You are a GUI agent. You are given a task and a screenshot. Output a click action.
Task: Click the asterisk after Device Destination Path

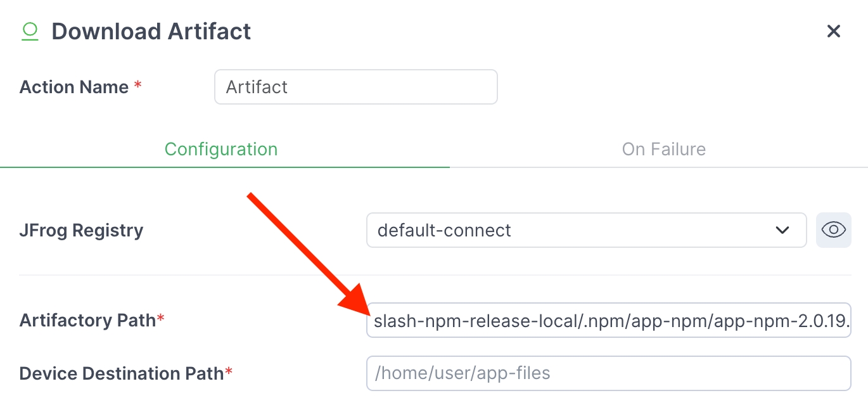(229, 372)
